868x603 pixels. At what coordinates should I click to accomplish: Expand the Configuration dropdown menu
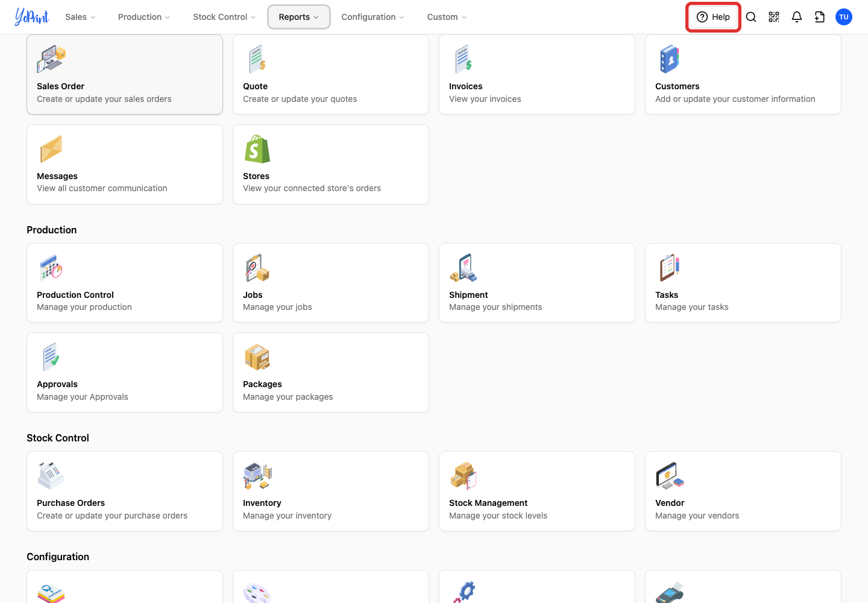pos(373,17)
